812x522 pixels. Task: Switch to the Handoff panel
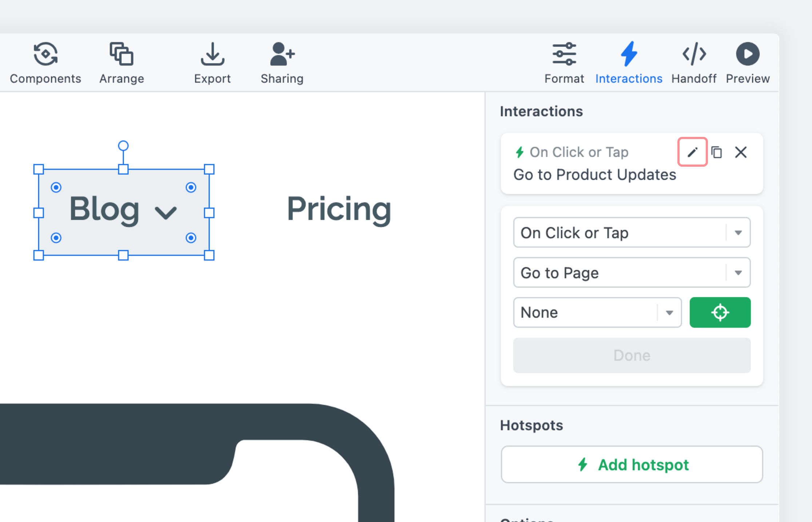pos(694,63)
